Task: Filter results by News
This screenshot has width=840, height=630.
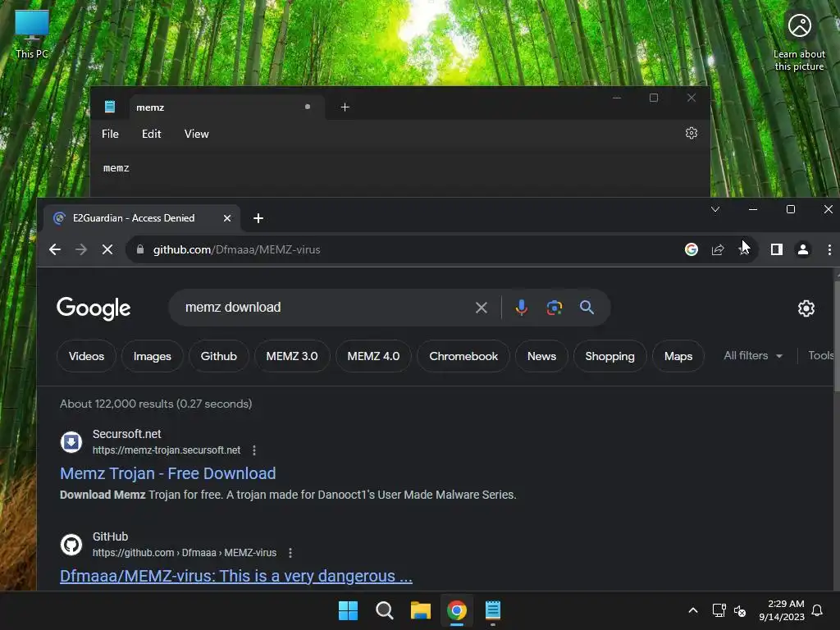Action: (541, 356)
